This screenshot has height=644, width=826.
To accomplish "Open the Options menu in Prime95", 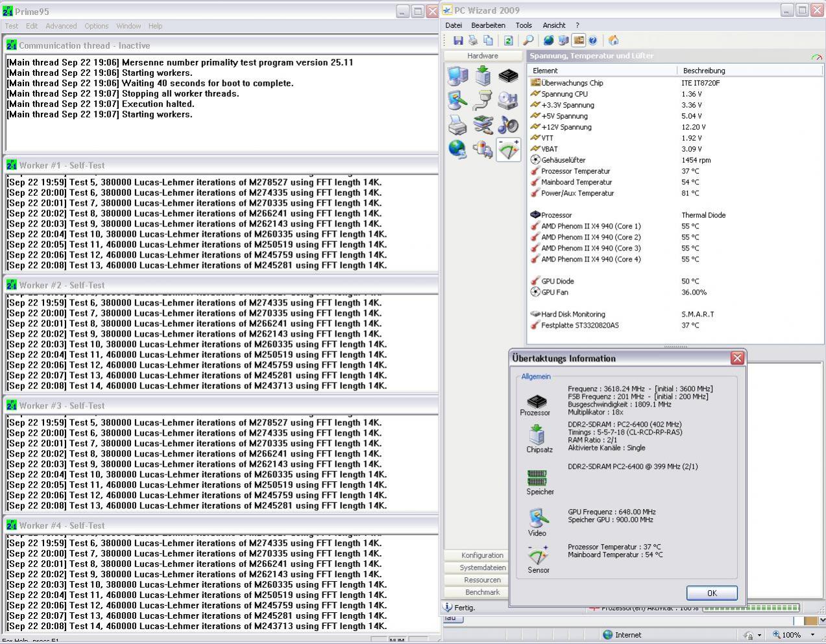I will 96,26.
